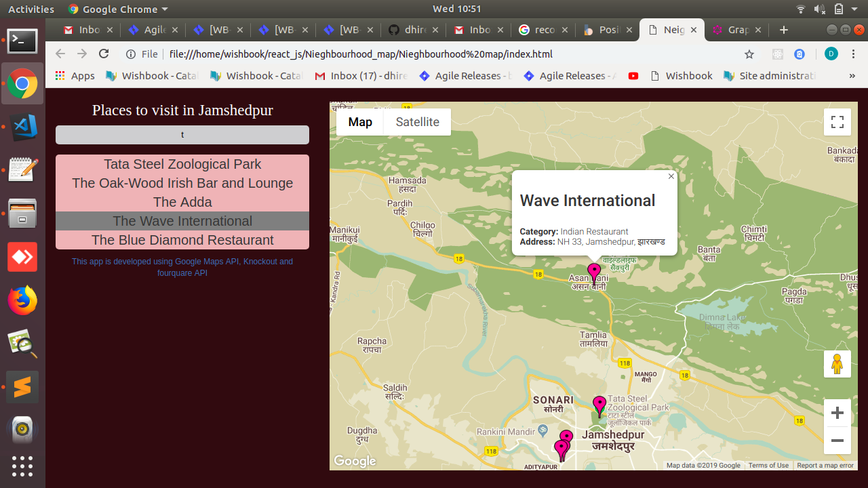Launch Visual Studio Code from the dock
The width and height of the screenshot is (868, 488).
click(22, 127)
